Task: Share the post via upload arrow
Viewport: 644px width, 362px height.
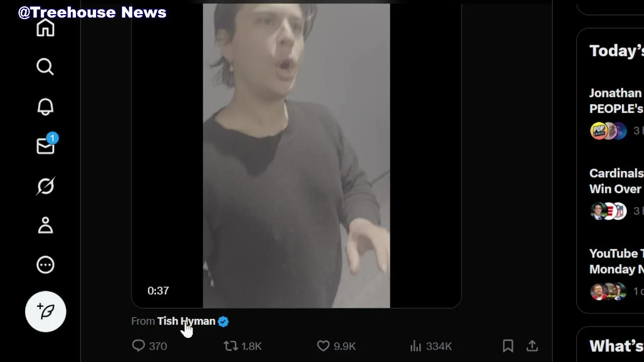Action: tap(532, 346)
